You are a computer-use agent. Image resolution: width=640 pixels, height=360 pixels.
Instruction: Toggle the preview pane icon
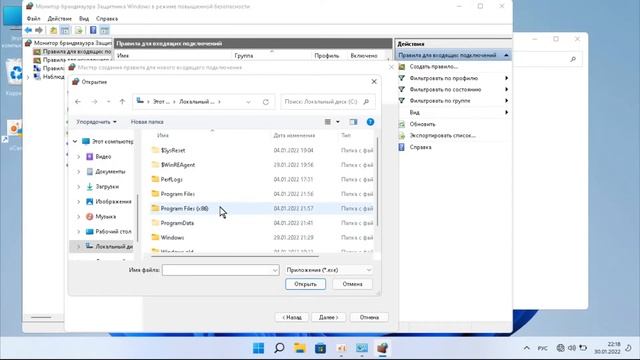353,122
